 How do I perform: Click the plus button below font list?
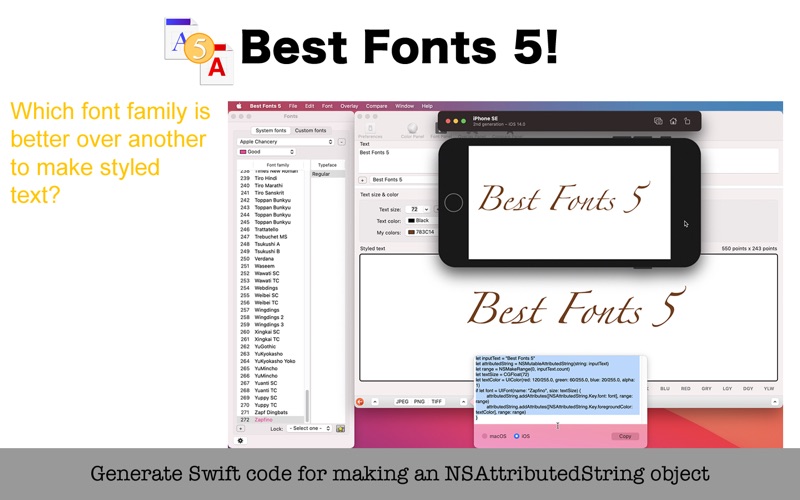tap(241, 429)
